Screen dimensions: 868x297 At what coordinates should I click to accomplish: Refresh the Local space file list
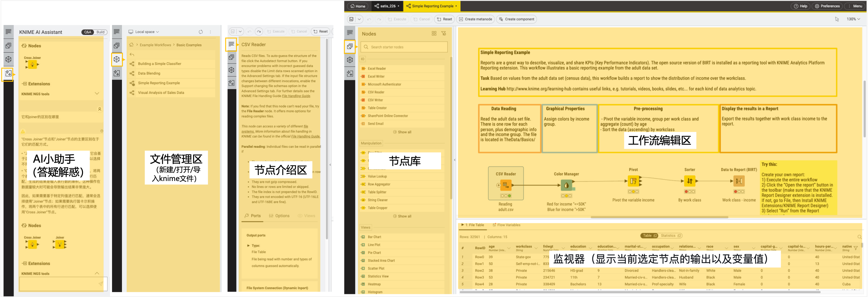tap(201, 32)
